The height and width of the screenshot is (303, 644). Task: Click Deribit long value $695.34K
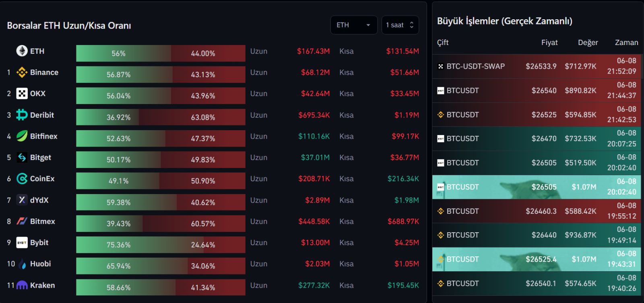[x=314, y=115]
